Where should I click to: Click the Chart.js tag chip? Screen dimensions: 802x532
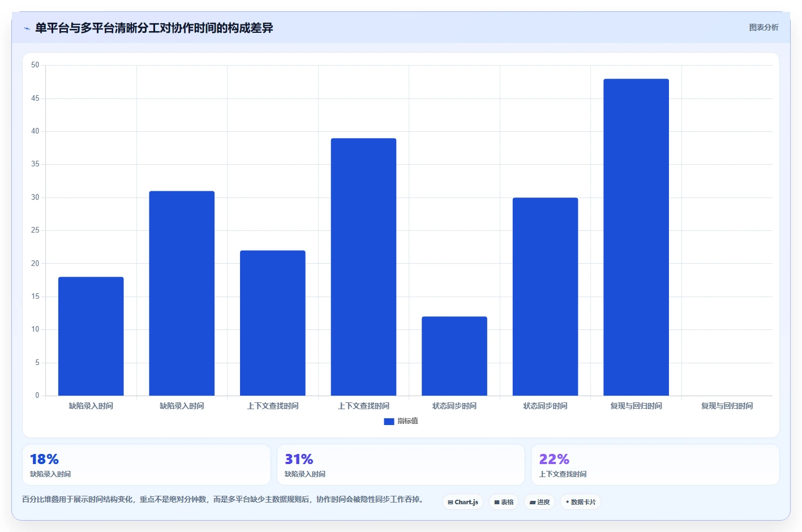[463, 502]
